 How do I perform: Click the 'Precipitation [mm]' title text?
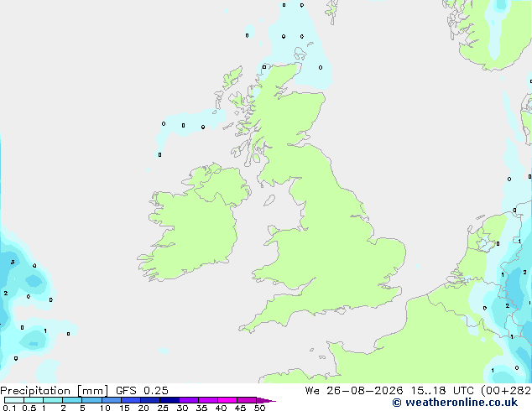pos(54,391)
